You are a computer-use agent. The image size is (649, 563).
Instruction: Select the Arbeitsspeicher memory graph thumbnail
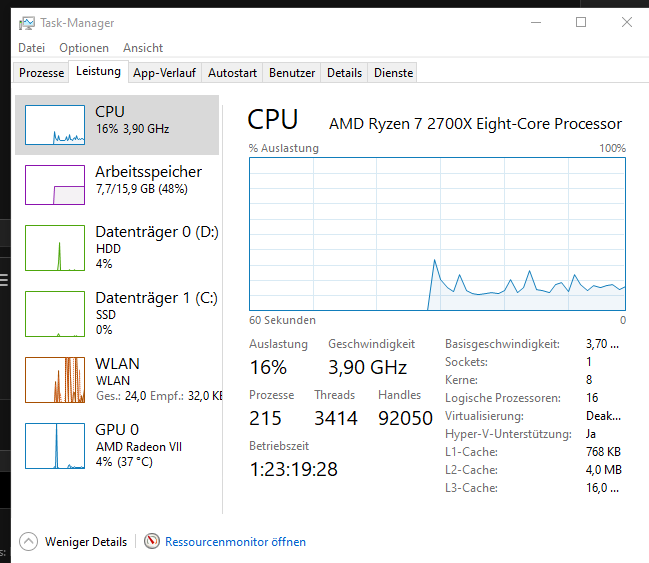[x=55, y=184]
